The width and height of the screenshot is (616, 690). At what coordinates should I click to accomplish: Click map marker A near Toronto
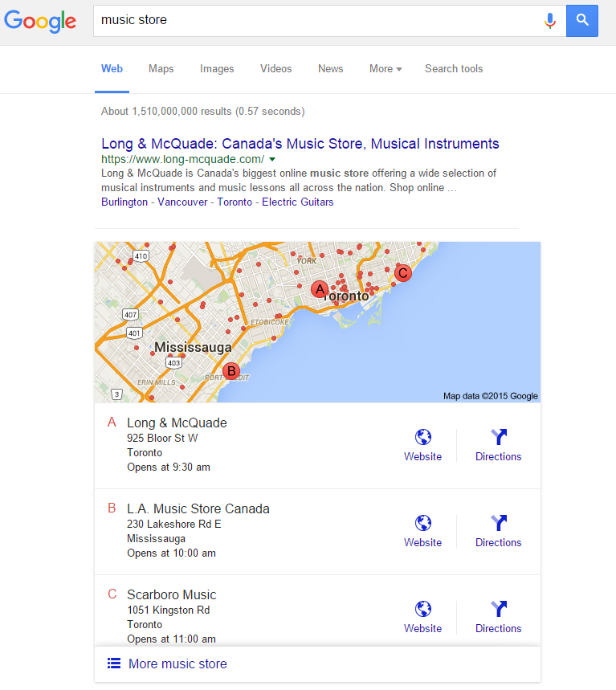[319, 289]
